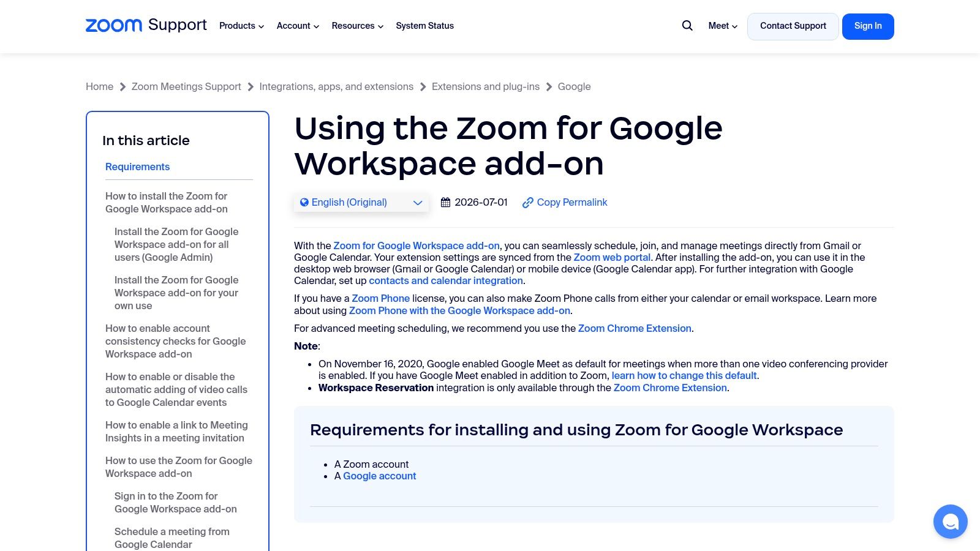Open the Meet dropdown

(723, 26)
